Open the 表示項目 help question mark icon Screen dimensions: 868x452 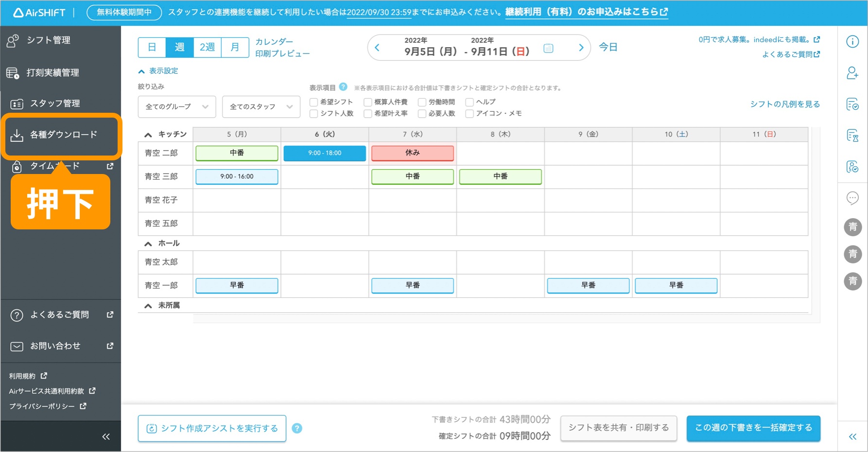pos(344,87)
